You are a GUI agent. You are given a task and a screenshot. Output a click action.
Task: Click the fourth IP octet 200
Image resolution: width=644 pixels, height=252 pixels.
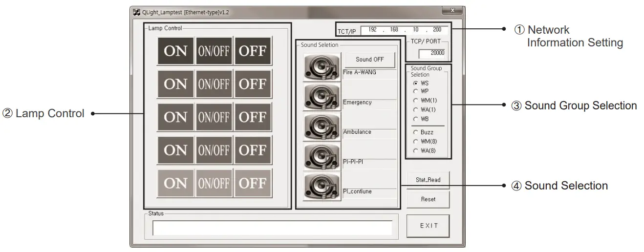[437, 30]
